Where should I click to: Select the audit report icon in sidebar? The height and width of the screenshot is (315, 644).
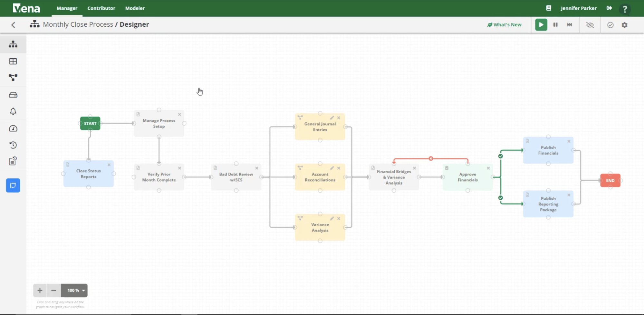13,161
